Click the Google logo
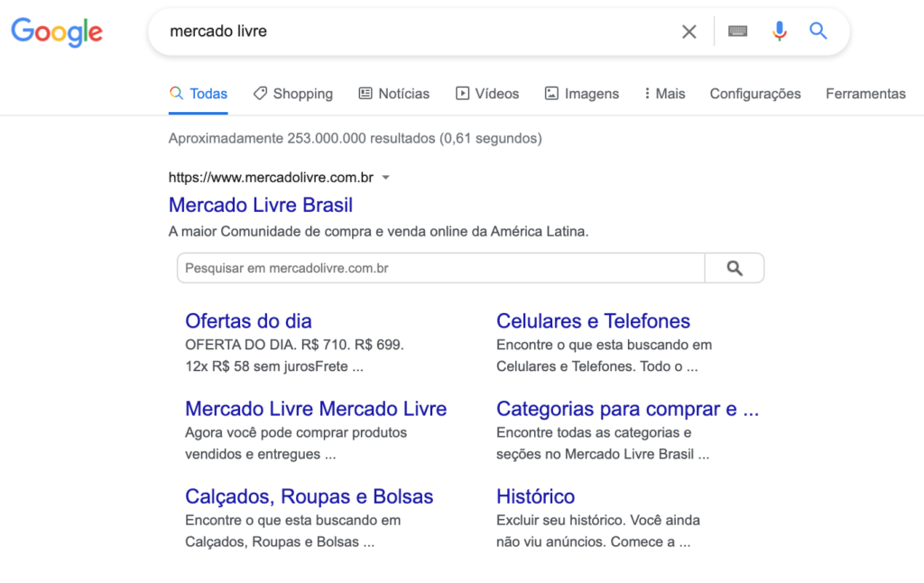The image size is (924, 583). pos(57,32)
